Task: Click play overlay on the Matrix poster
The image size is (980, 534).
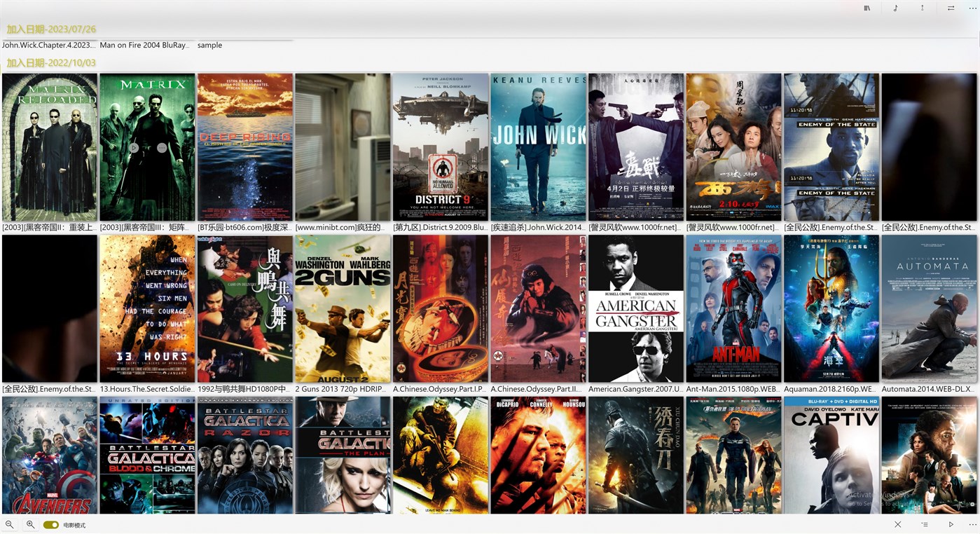Action: (x=134, y=148)
